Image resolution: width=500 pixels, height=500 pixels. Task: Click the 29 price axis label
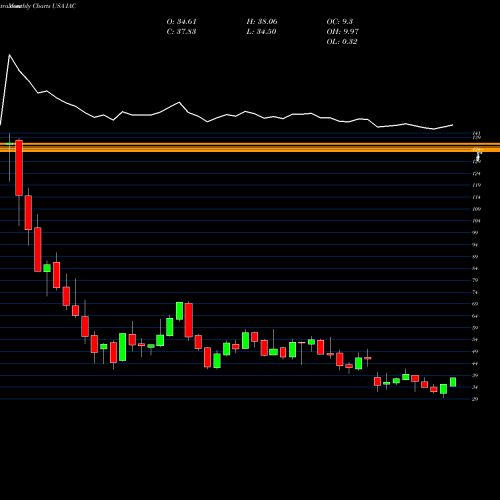pyautogui.click(x=475, y=399)
